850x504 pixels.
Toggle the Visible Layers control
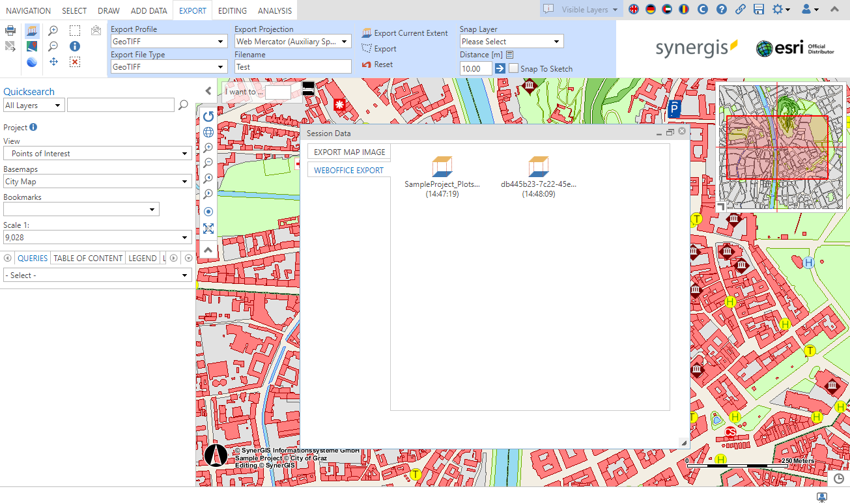tap(580, 9)
